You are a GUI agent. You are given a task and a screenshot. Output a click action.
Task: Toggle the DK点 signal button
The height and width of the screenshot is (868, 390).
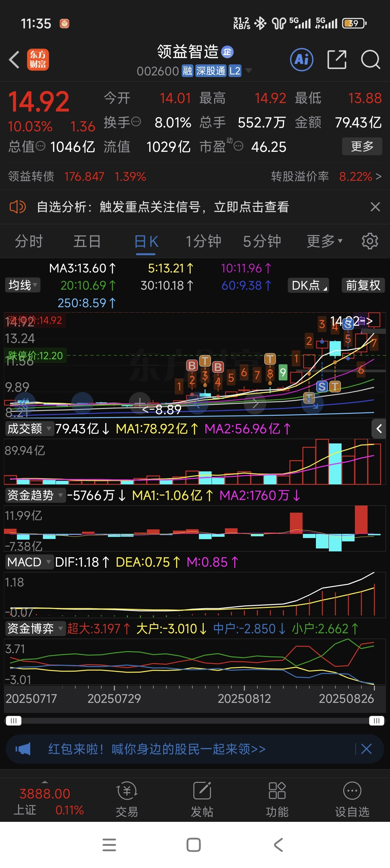click(x=308, y=285)
